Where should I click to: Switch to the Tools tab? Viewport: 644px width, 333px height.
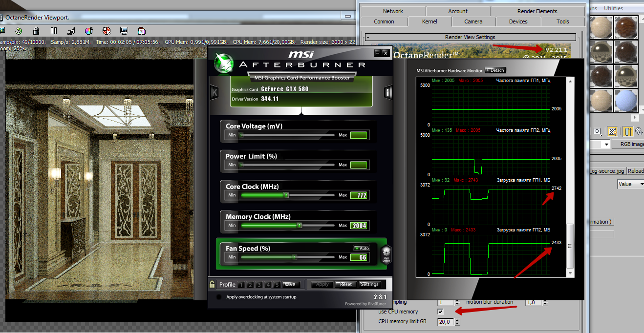click(563, 21)
